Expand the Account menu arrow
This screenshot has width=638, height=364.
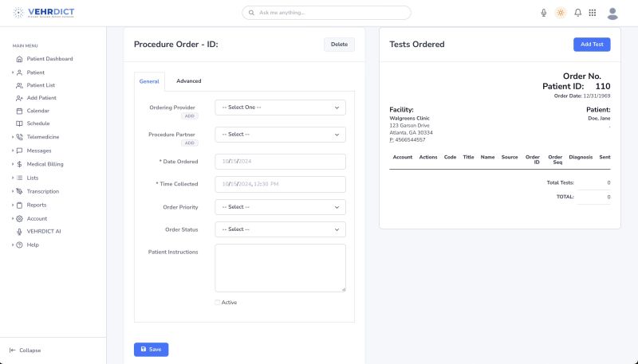pos(13,218)
